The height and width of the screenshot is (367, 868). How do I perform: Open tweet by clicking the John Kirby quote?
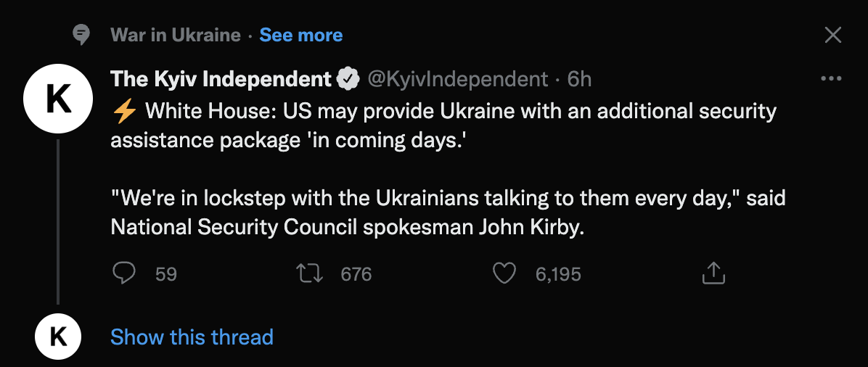click(447, 212)
